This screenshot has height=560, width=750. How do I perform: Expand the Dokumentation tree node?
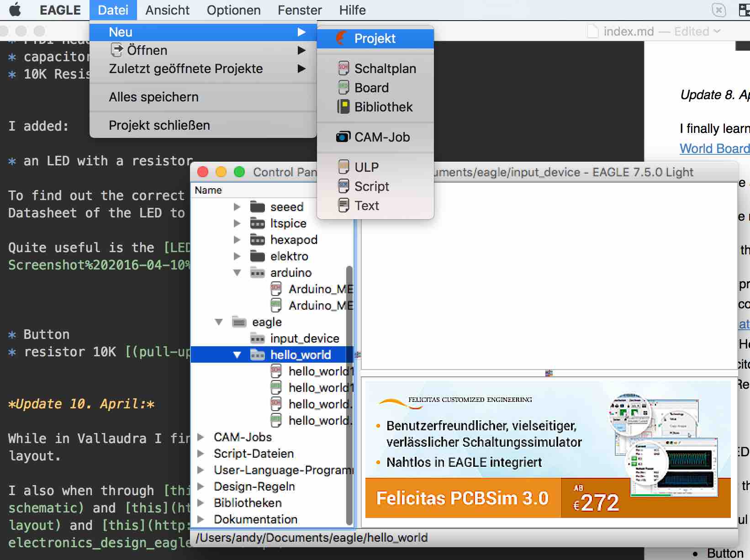[201, 519]
